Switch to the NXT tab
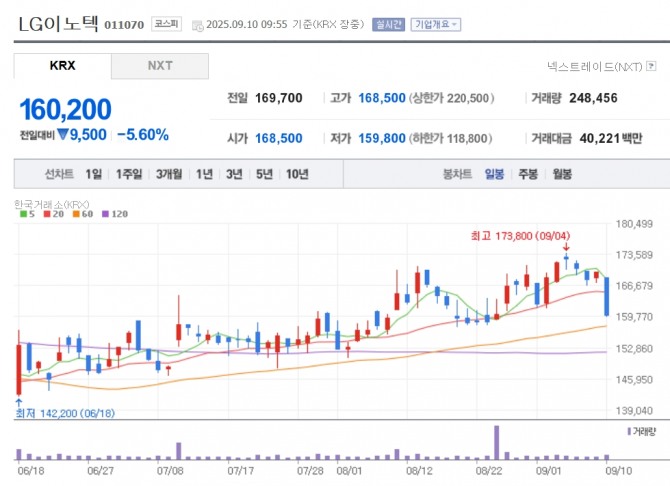 point(160,66)
